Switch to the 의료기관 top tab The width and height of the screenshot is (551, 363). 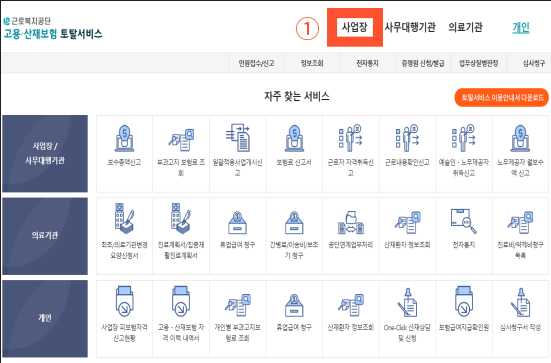click(465, 27)
